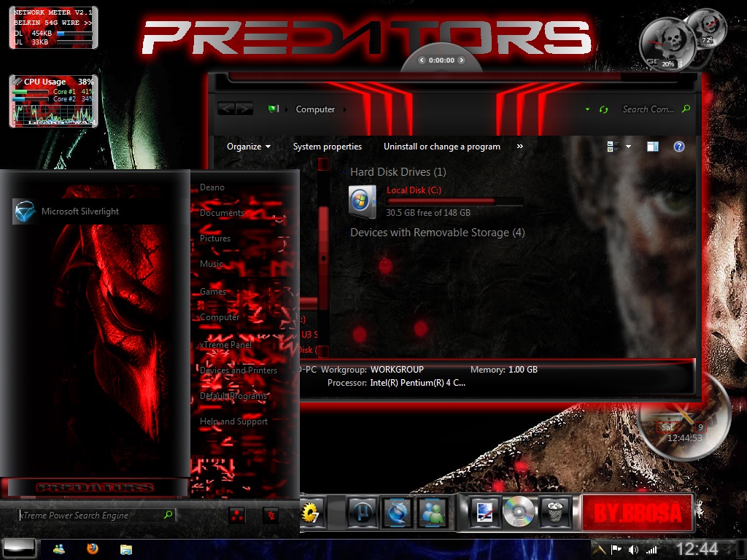This screenshot has width=747, height=560.
Task: Open address bar history dropdown arrow
Action: pos(587,109)
